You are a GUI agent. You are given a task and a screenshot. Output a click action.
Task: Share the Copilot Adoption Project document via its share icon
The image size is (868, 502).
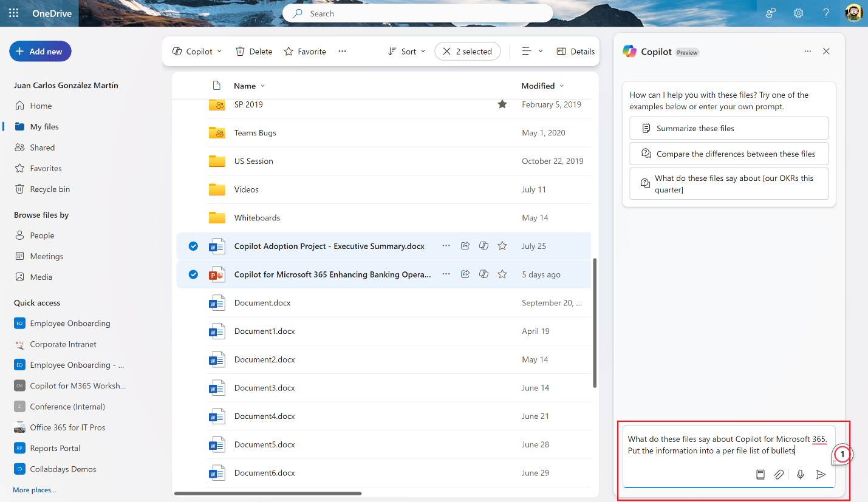pos(465,245)
